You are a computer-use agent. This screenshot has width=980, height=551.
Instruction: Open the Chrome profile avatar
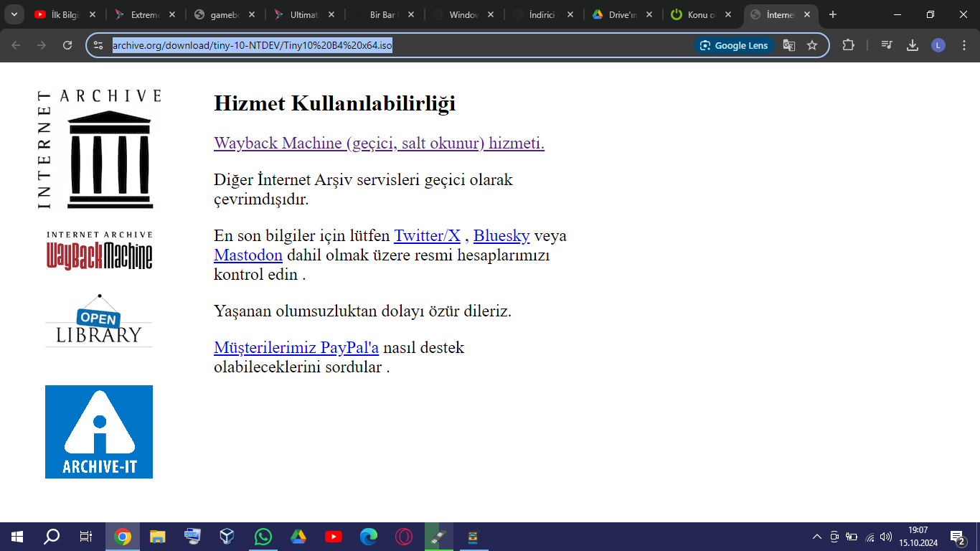(938, 45)
